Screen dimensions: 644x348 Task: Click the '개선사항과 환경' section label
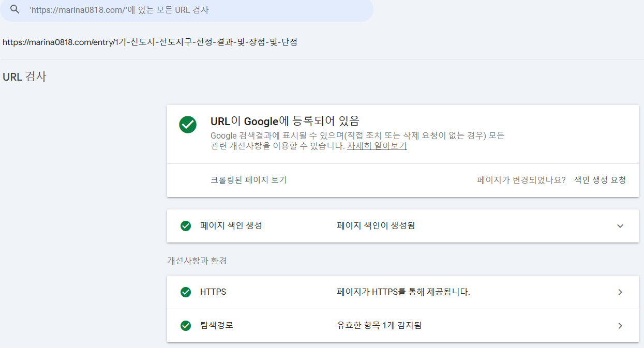tap(197, 261)
